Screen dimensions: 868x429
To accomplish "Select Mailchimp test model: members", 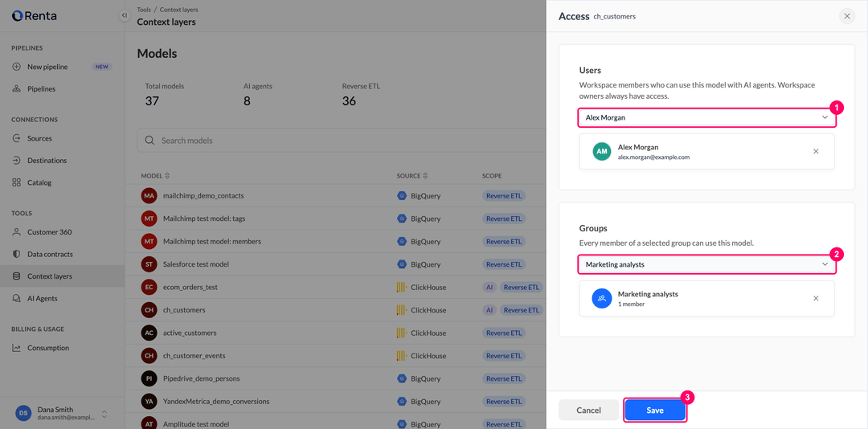I will tap(212, 241).
